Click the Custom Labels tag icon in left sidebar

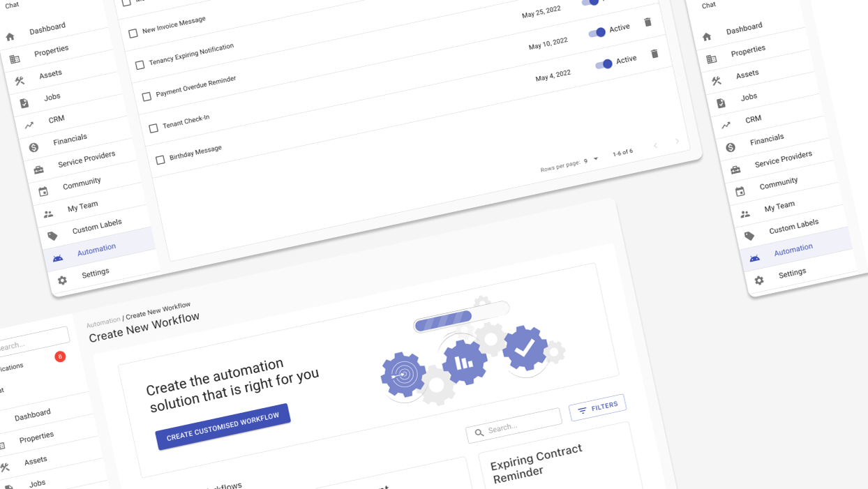click(53, 236)
